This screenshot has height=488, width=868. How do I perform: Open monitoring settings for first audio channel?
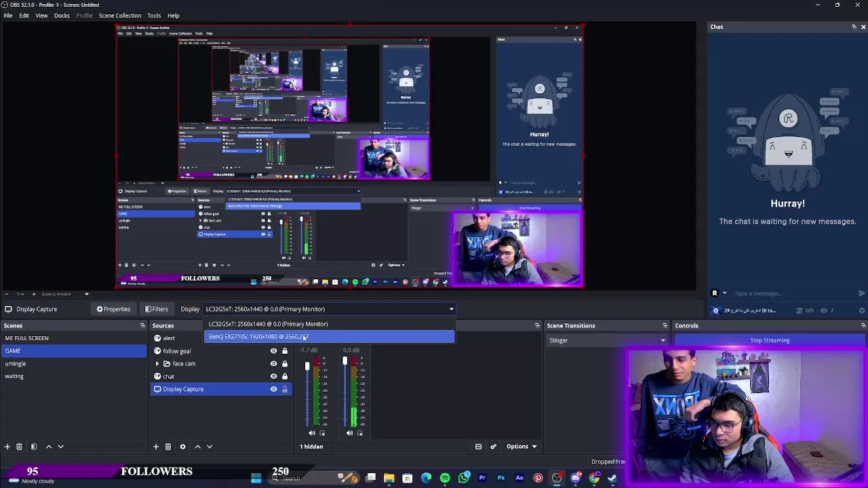(322, 433)
